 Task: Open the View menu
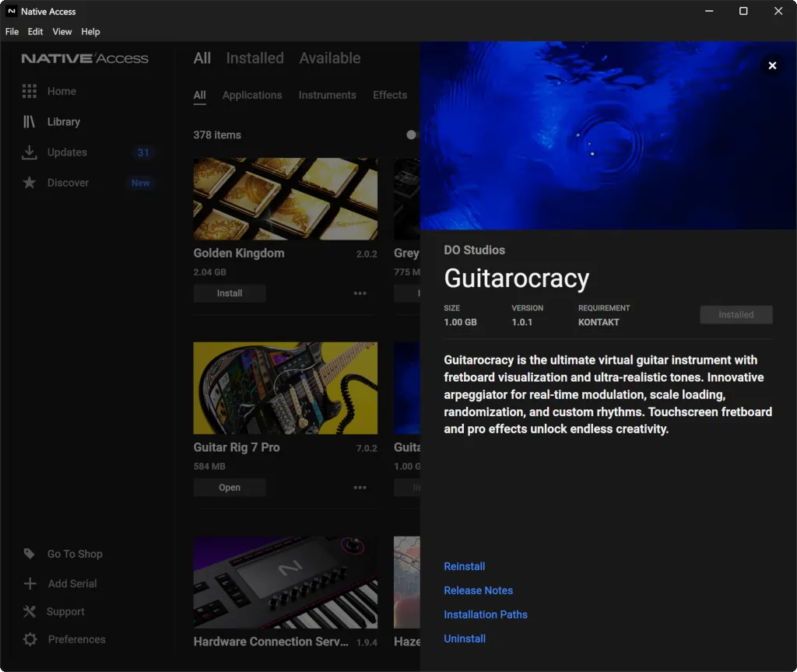point(62,31)
